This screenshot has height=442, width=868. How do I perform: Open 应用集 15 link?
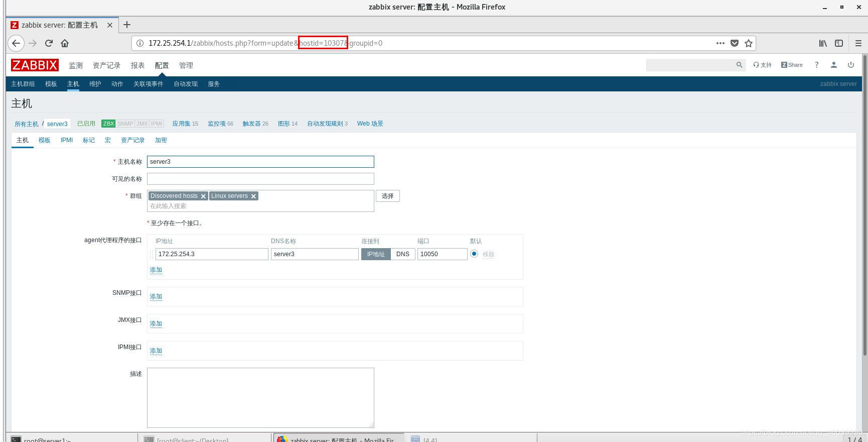click(x=185, y=124)
